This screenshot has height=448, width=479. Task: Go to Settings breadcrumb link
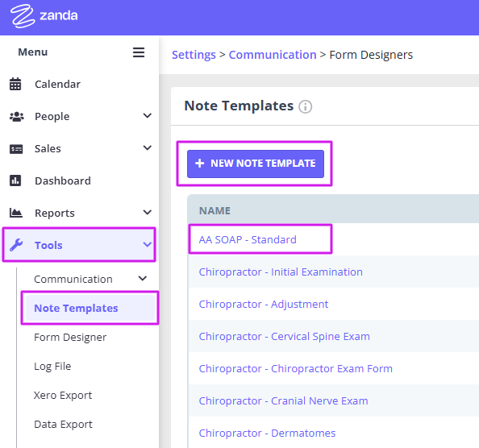coord(194,55)
